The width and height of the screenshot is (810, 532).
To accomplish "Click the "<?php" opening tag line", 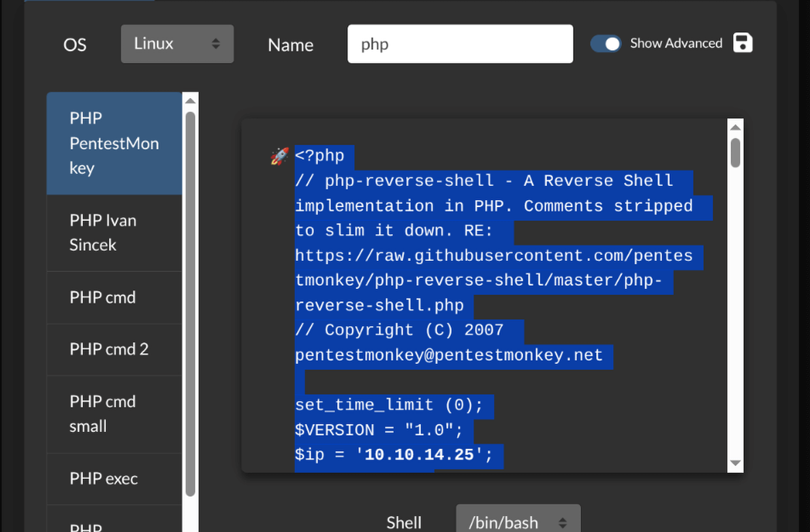I will click(x=320, y=156).
